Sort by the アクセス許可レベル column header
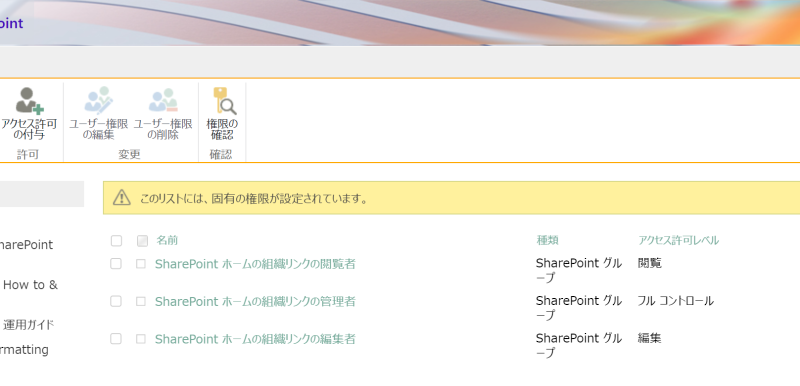The width and height of the screenshot is (800, 386). (679, 240)
